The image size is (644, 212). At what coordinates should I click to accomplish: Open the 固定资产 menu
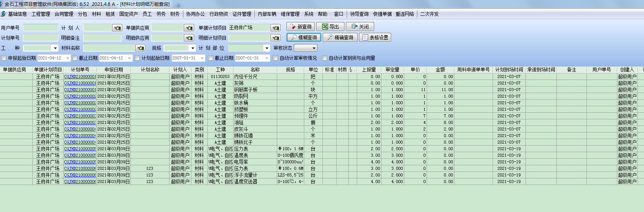click(129, 14)
